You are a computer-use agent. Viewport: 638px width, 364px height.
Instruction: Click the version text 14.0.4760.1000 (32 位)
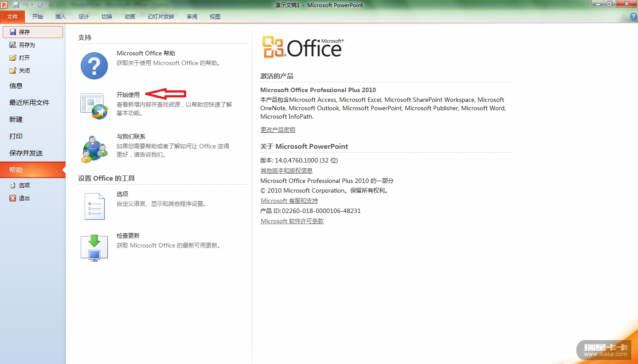click(306, 160)
